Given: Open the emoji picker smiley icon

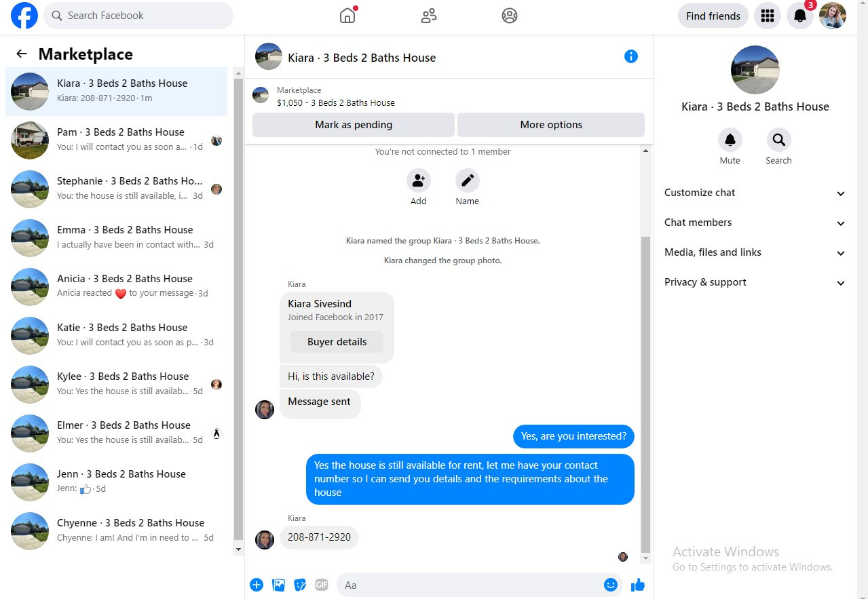Looking at the screenshot, I should pos(611,585).
